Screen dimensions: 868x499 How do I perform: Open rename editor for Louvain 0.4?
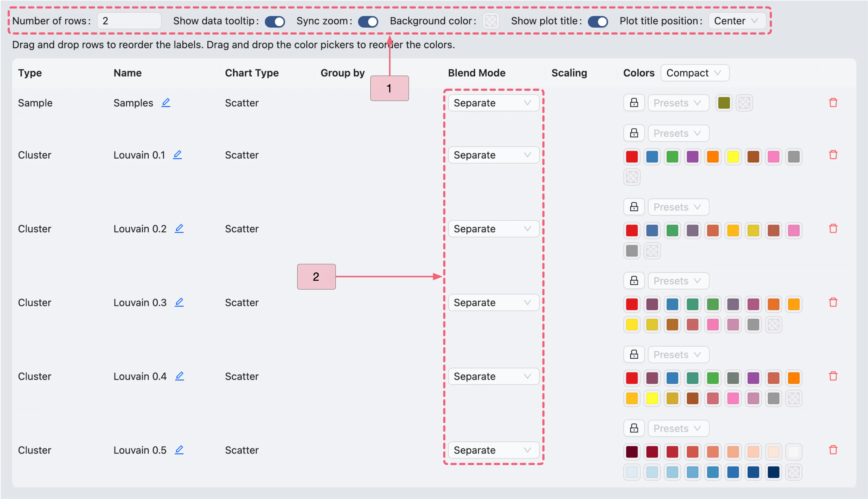(180, 376)
